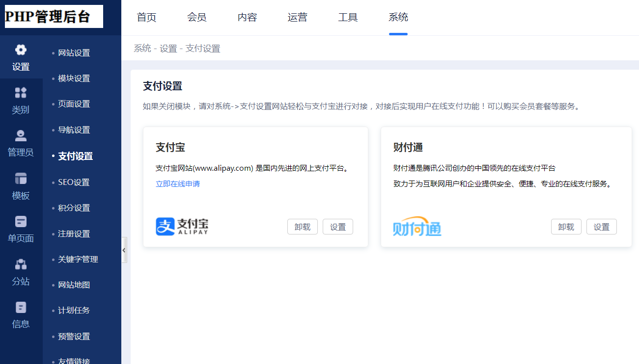Collapse the sidebar with the arrow handle
This screenshot has height=364, width=639.
[124, 250]
